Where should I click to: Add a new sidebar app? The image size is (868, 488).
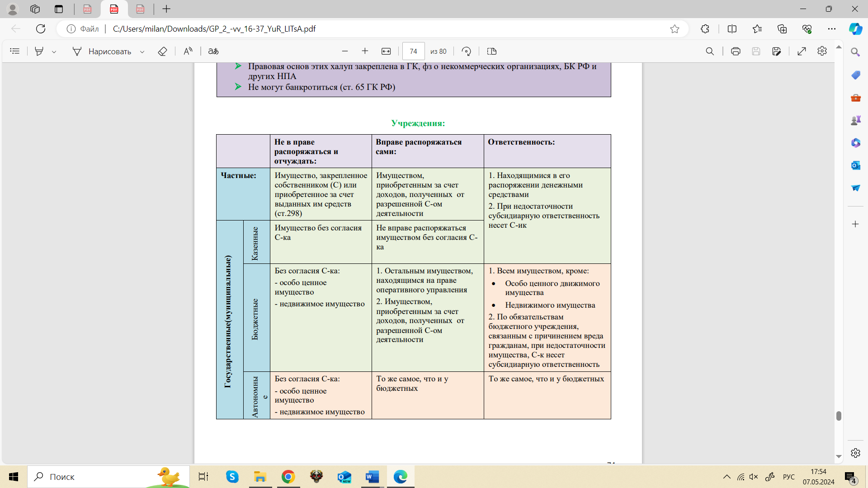pos(855,224)
